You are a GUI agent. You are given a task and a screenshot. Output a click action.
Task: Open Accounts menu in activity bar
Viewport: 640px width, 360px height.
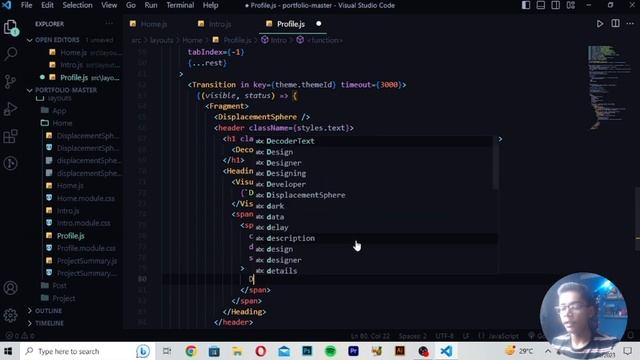coord(11,288)
